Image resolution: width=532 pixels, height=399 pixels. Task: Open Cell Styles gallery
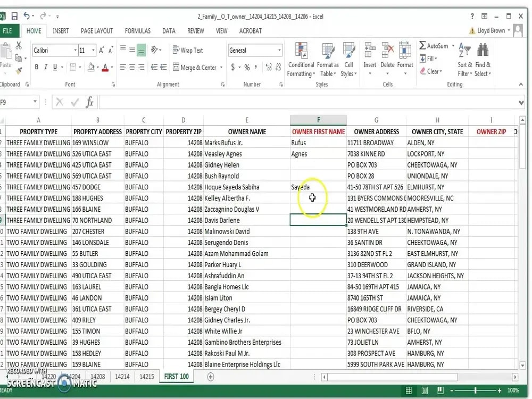click(x=349, y=60)
